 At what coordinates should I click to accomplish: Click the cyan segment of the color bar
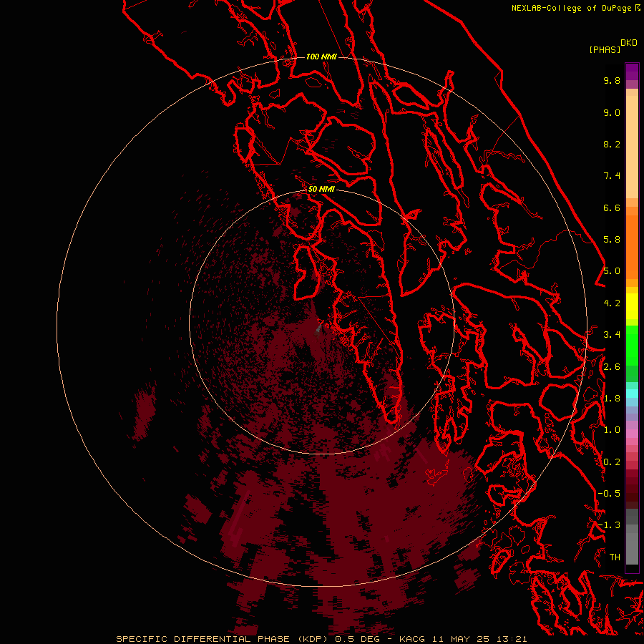(632, 393)
